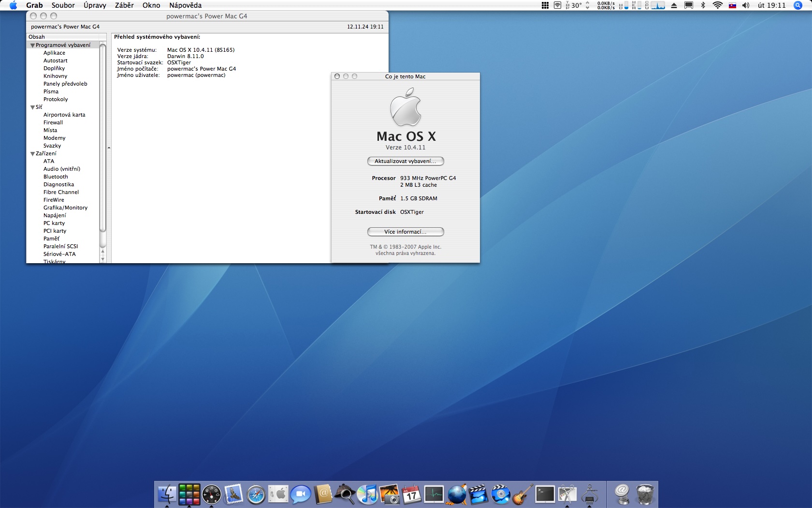Image resolution: width=812 pixels, height=508 pixels.
Task: Click Verze 10.4.11 text under Mac OS X
Action: click(x=406, y=148)
